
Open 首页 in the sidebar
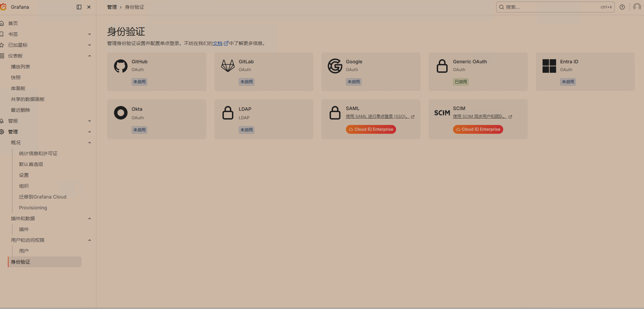13,23
